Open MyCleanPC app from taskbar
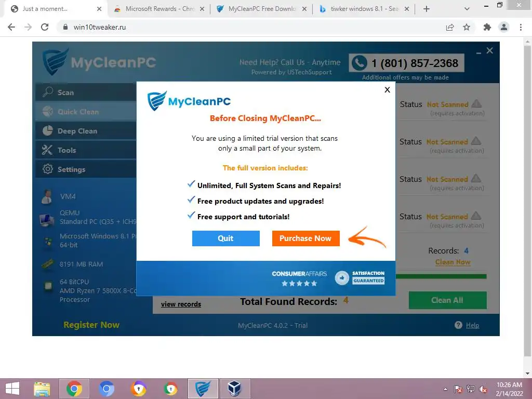Viewport: 532px width, 399px height. tap(203, 389)
